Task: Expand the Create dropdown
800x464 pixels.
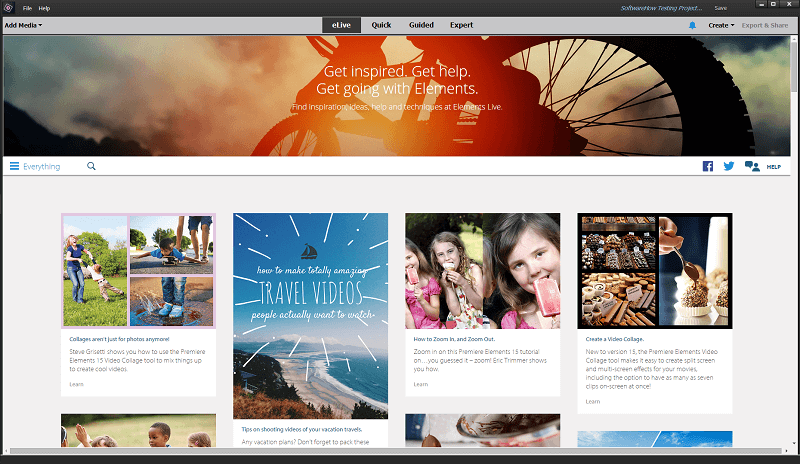Action: [x=721, y=25]
